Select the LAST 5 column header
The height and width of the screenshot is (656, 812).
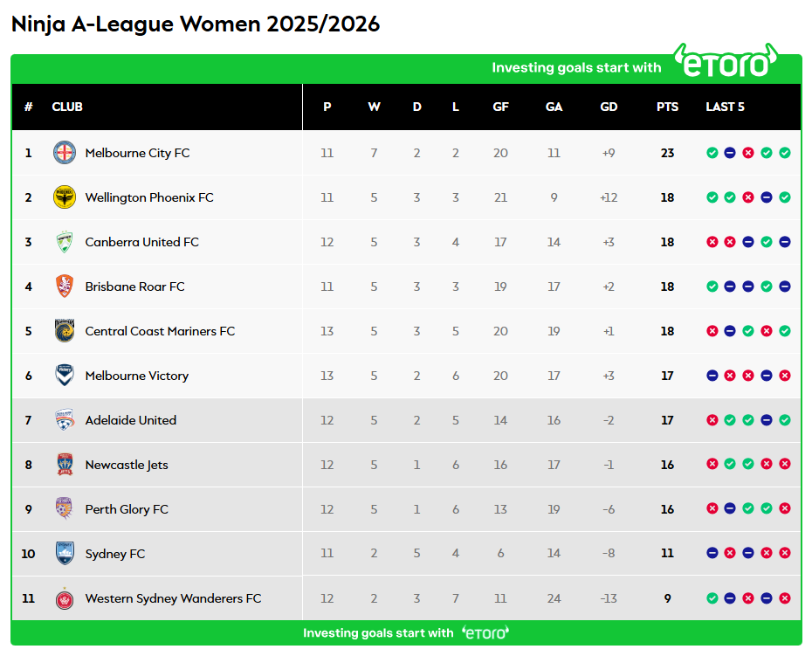tap(725, 107)
